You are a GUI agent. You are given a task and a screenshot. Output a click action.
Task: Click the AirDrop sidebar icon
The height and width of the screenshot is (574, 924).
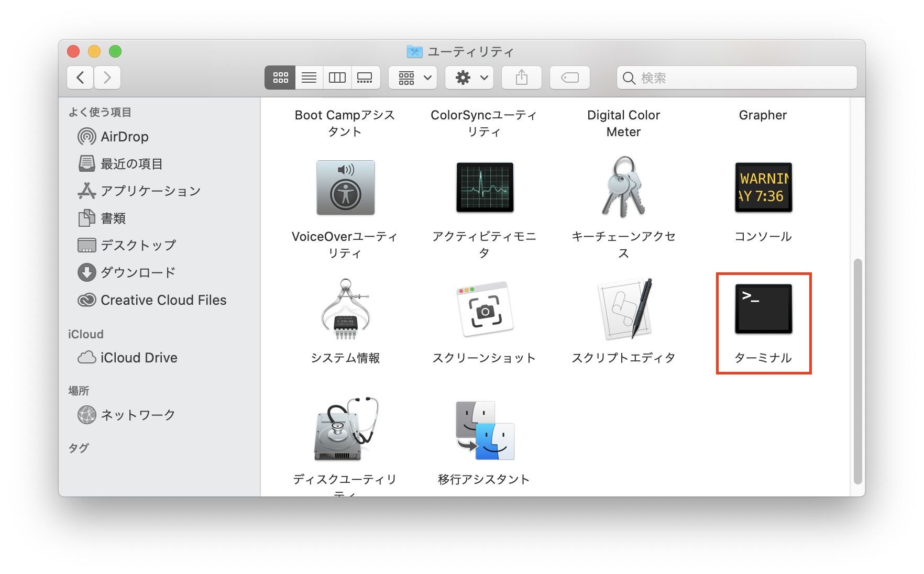click(x=87, y=137)
